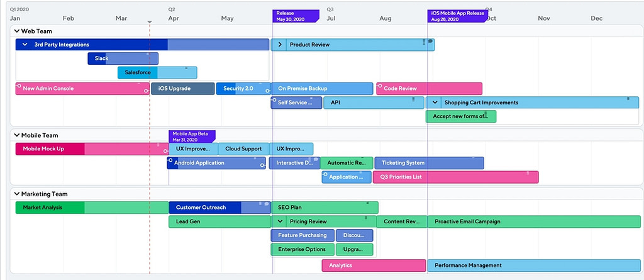Collapse the Web Team section
Image resolution: width=644 pixels, height=280 pixels.
point(17,31)
